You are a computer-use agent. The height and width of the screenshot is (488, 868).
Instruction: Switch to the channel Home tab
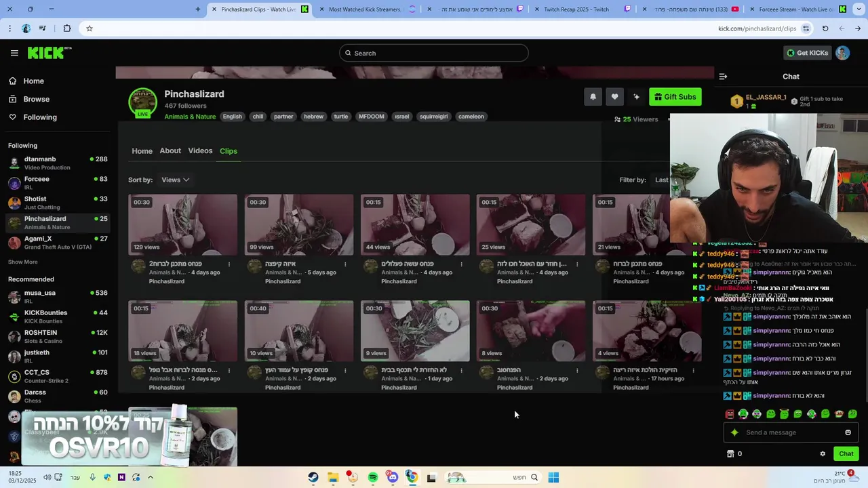(142, 151)
